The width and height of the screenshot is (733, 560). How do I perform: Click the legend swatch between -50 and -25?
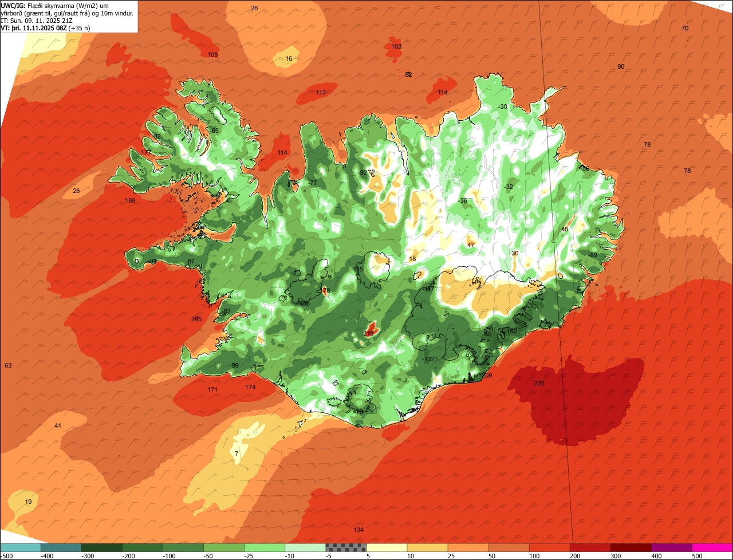click(x=223, y=547)
